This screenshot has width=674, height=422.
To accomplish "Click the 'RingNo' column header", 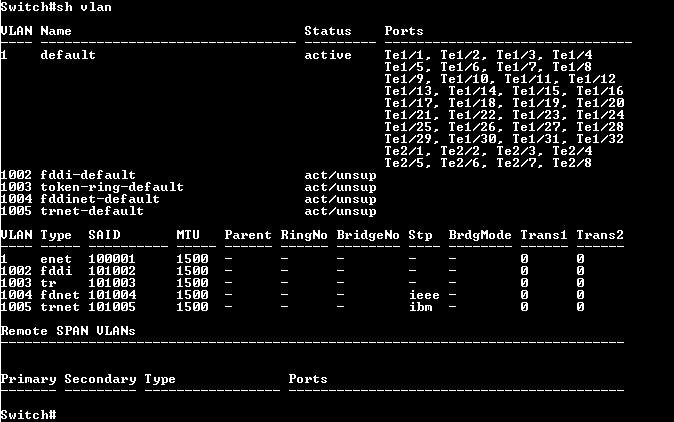I will [304, 235].
